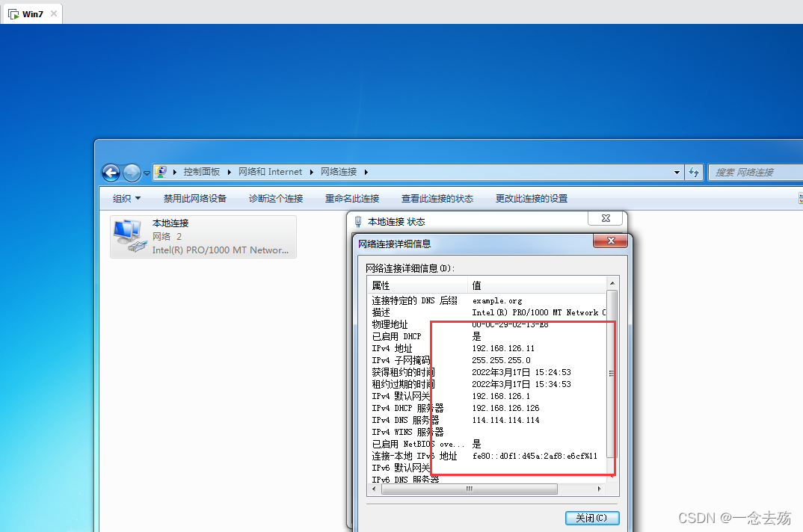Click 查看此连接的状态 in the toolbar
The image size is (803, 532).
pos(437,199)
